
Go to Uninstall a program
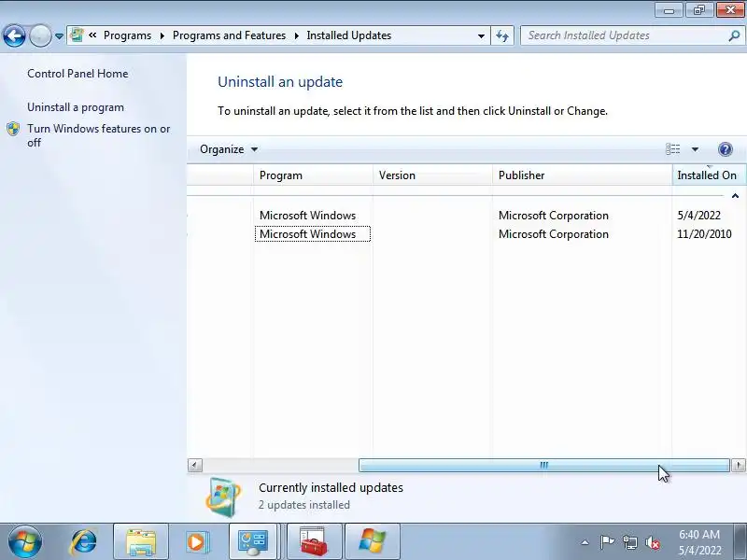click(76, 107)
